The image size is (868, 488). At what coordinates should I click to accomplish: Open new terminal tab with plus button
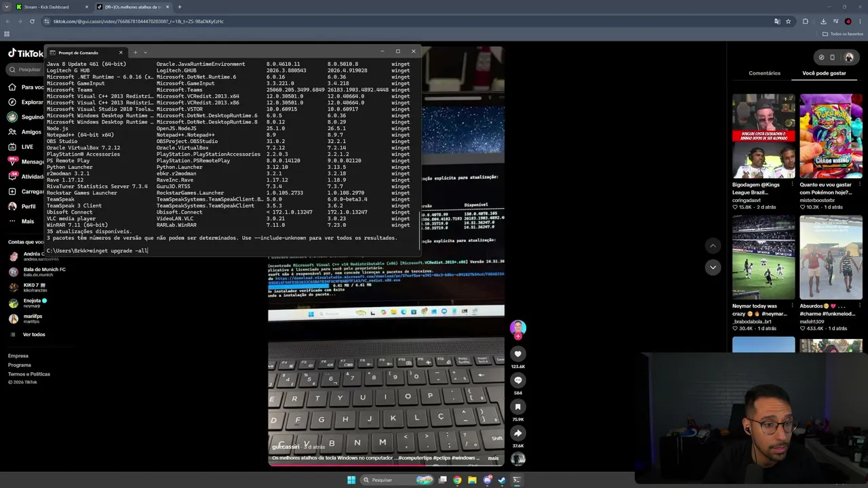135,52
